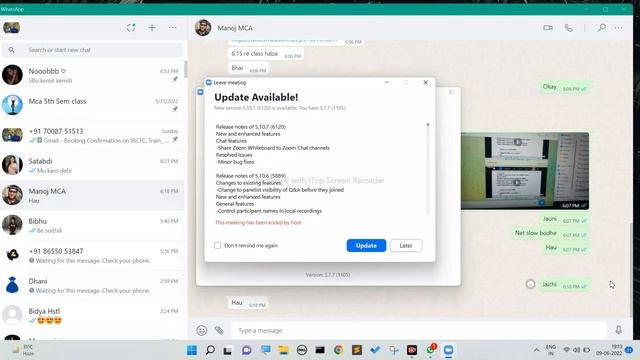Image resolution: width=640 pixels, height=360 pixels.
Task: Tick Don't remind me again checkbox
Action: tap(218, 245)
